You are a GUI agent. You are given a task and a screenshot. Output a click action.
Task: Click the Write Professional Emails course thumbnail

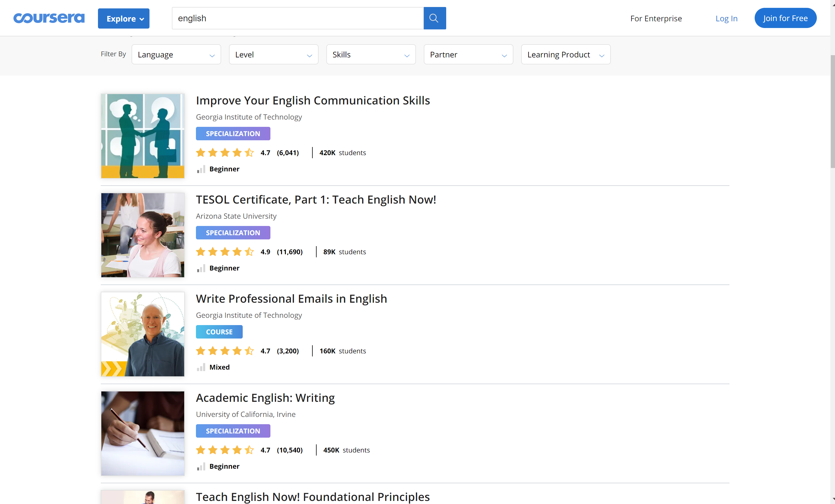142,334
